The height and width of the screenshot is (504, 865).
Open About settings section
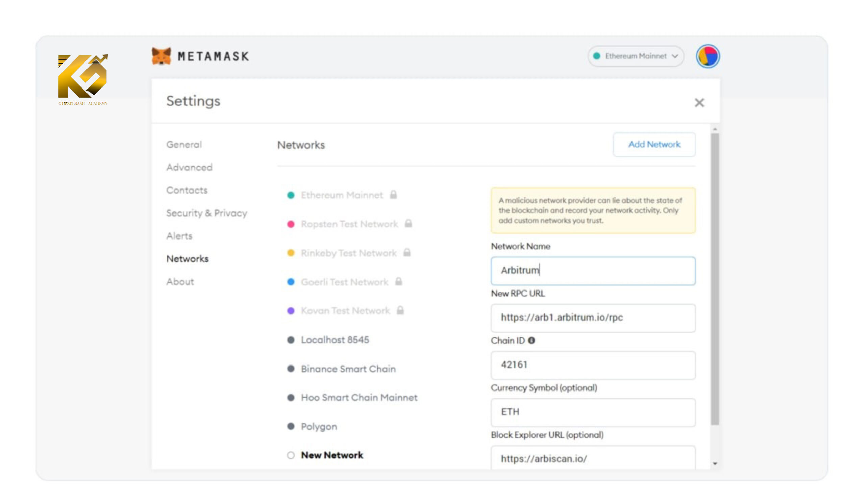click(180, 282)
